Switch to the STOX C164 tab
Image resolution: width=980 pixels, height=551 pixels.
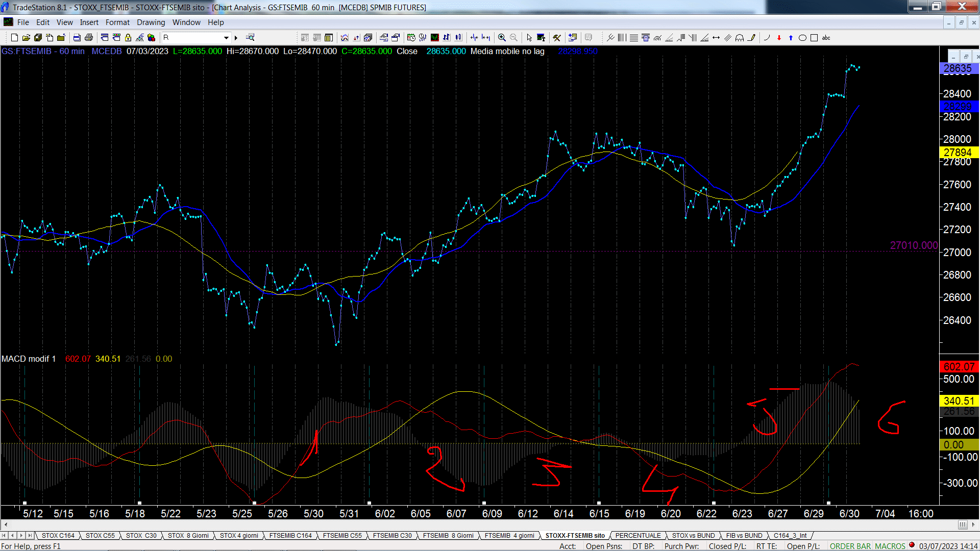[x=58, y=536]
